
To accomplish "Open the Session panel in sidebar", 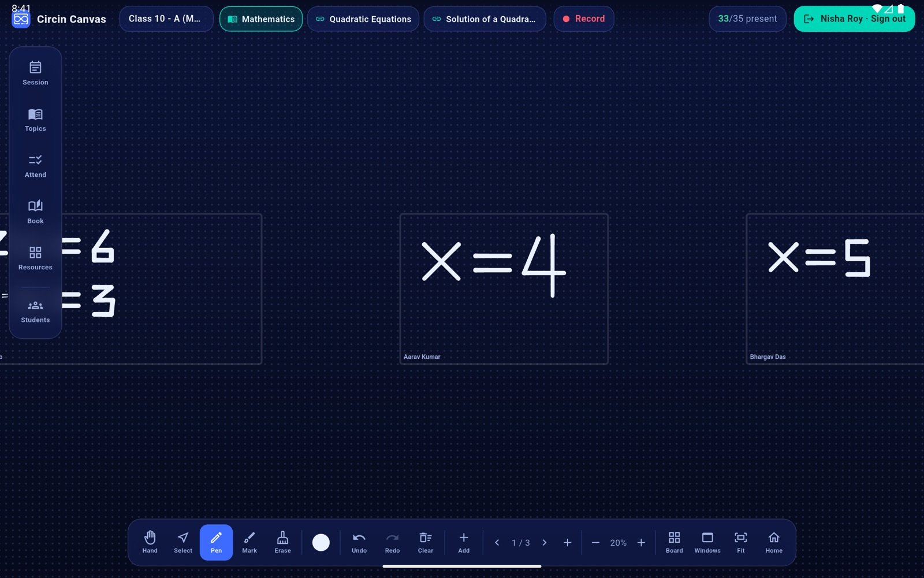I will point(35,73).
